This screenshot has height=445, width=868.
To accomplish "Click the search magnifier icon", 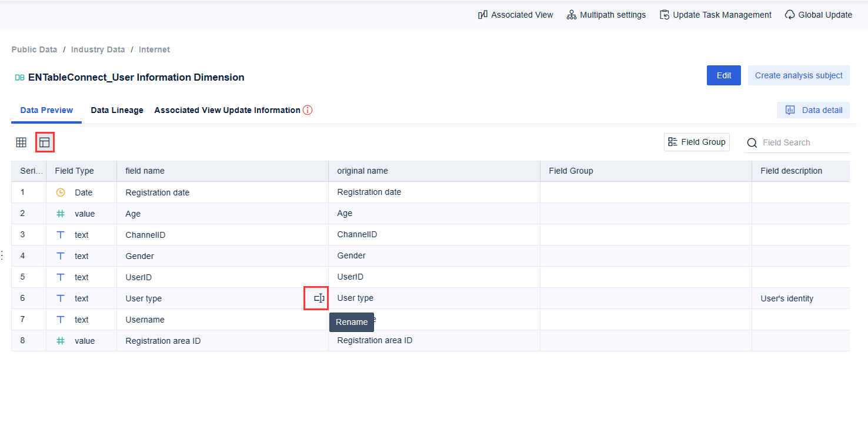I will [752, 143].
